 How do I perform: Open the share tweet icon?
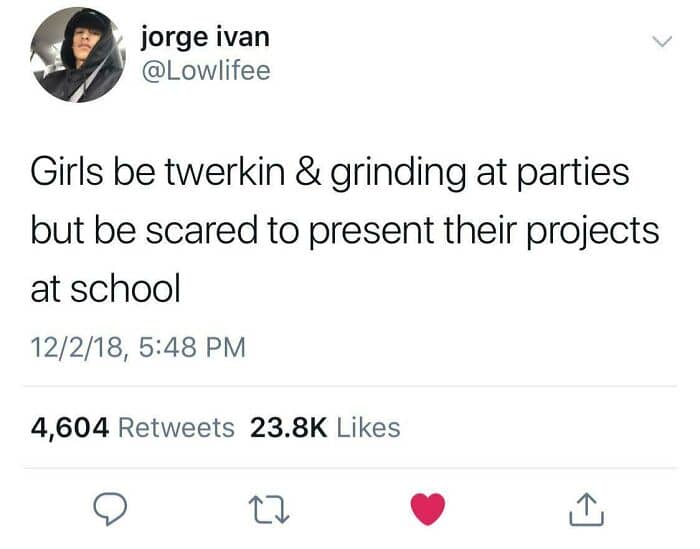point(587,509)
